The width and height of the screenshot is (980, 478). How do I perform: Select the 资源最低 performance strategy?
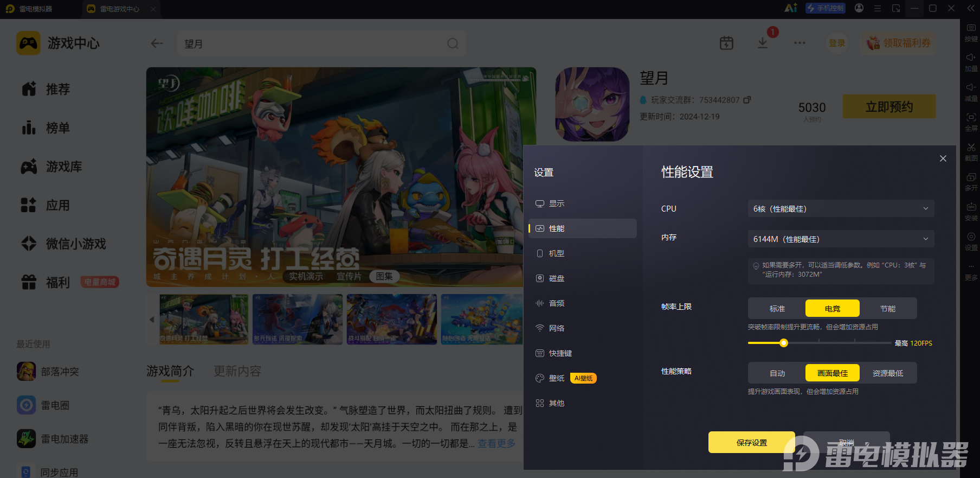(888, 373)
